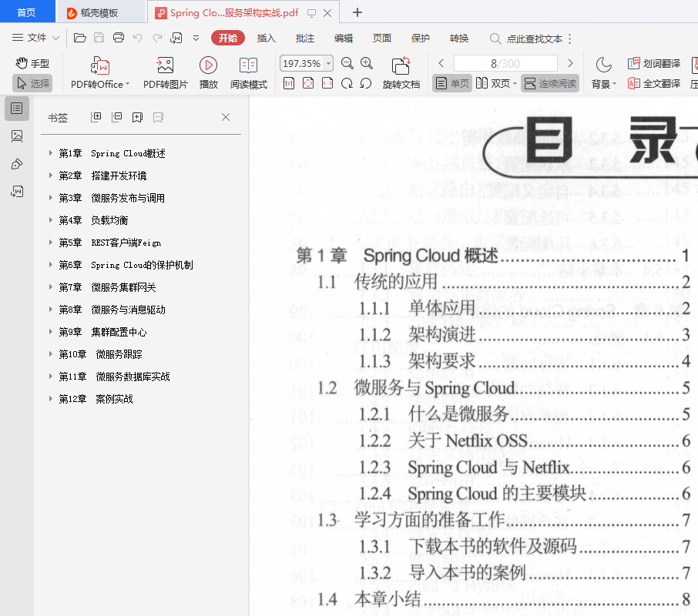
Task: Click the save icon in the quick toolbar
Action: [x=99, y=38]
